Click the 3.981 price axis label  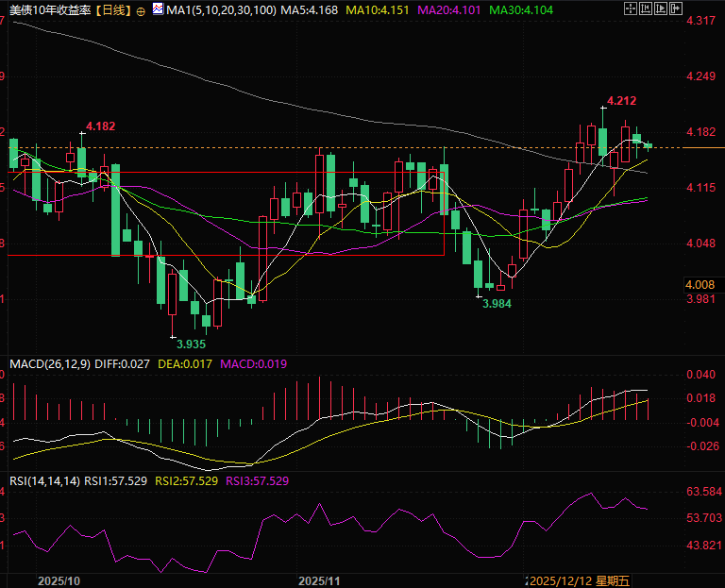pyautogui.click(x=701, y=299)
